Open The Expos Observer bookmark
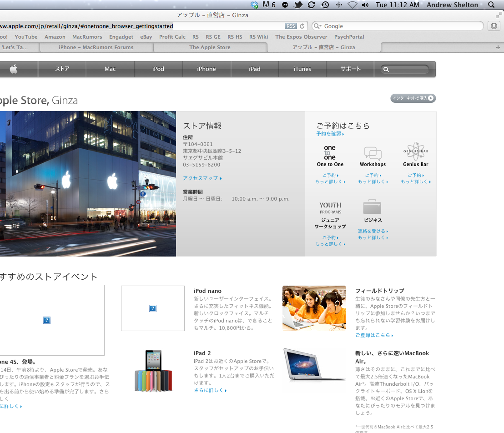 click(x=301, y=37)
